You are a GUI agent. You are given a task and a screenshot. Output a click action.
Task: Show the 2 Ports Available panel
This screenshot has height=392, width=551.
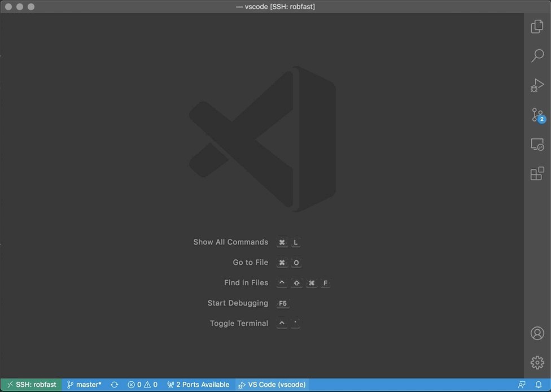tap(198, 385)
